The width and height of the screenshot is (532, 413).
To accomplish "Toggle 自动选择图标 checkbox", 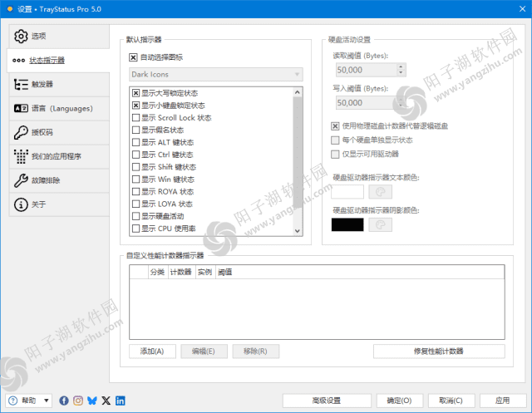I will coord(133,57).
